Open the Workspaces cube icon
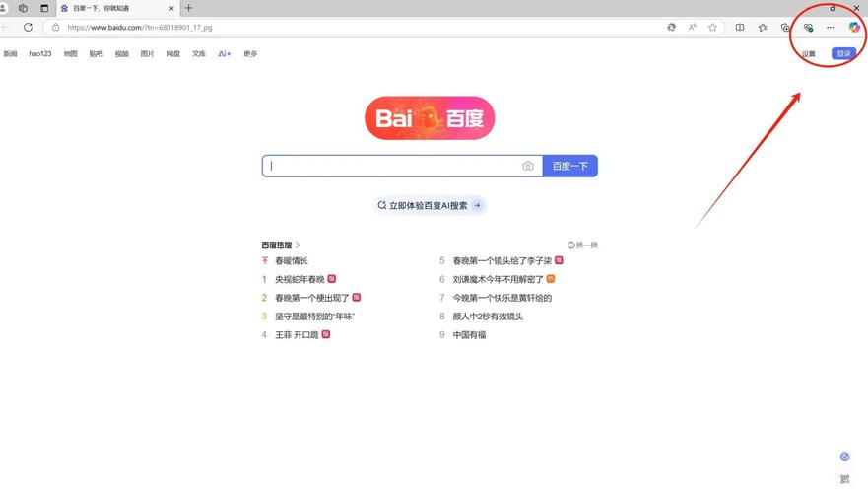Screen dimensions: 868x493 point(23,8)
